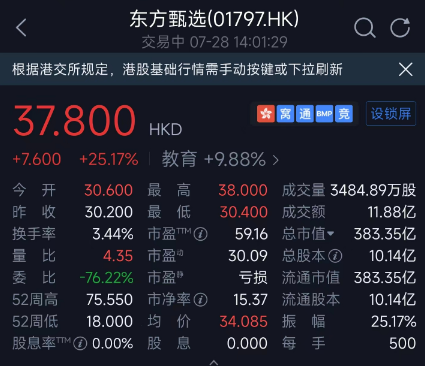Select 换手率 value 3.44%
Viewport: 425px width, 366px height.
click(113, 234)
